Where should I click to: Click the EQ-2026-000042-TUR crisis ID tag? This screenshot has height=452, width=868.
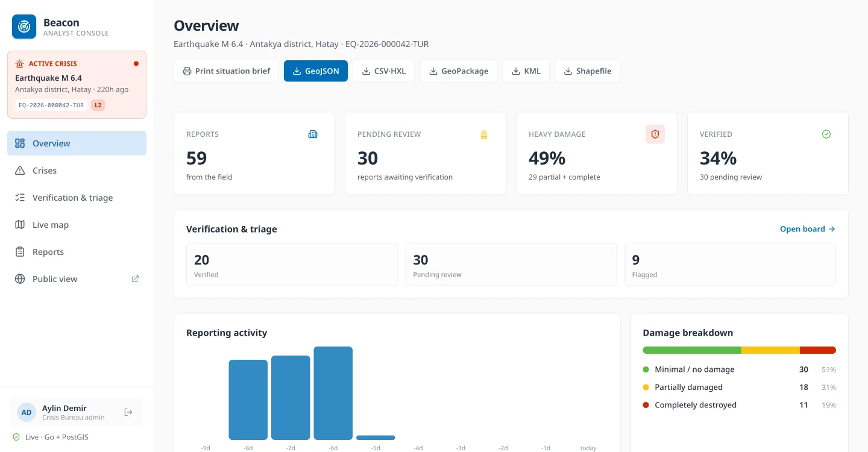pyautogui.click(x=51, y=105)
